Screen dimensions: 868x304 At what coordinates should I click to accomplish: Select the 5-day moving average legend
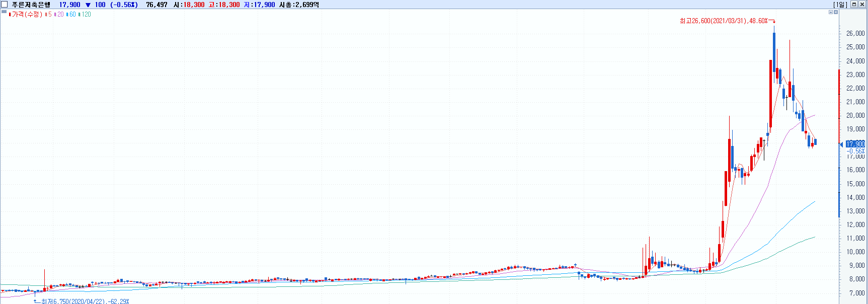tap(48, 14)
